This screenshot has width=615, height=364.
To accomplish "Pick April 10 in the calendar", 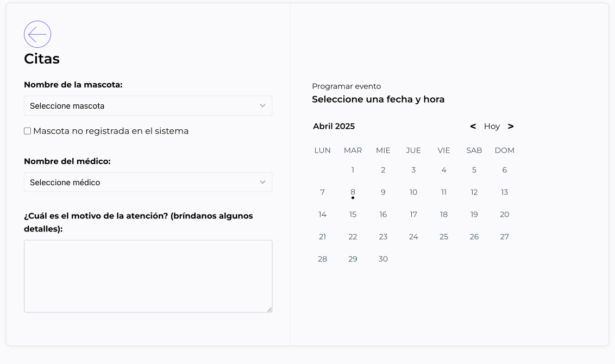I will pyautogui.click(x=413, y=192).
